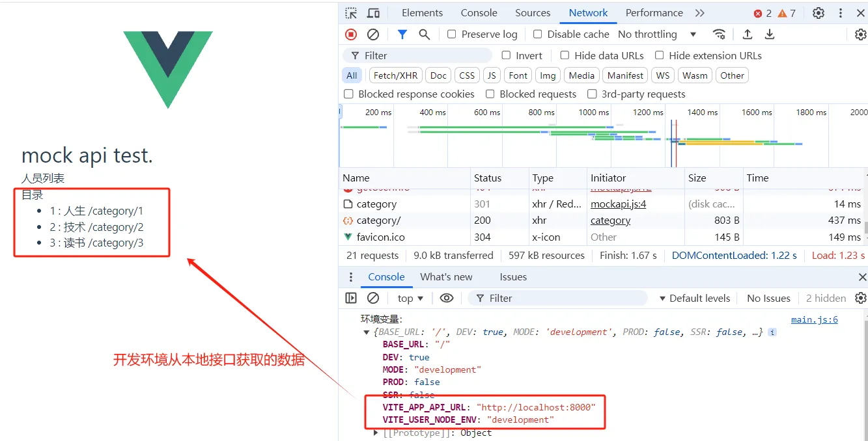Check the Disable cache option

(538, 34)
